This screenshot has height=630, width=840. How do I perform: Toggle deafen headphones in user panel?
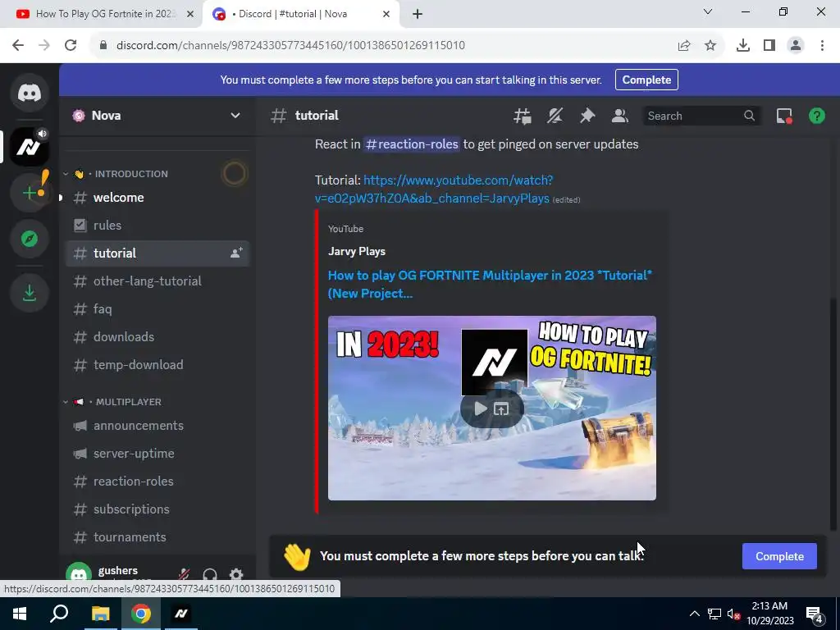210,575
